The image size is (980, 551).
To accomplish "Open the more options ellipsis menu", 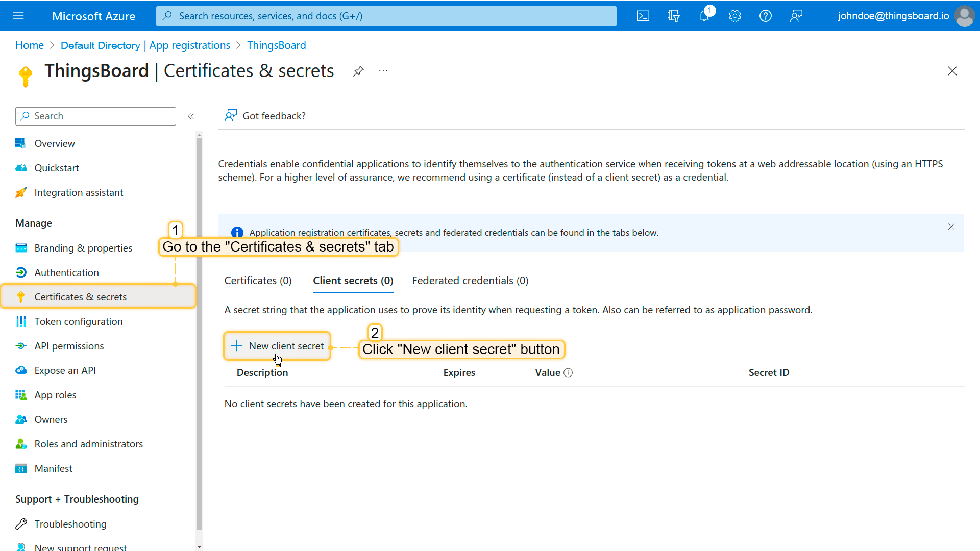I will [x=383, y=71].
